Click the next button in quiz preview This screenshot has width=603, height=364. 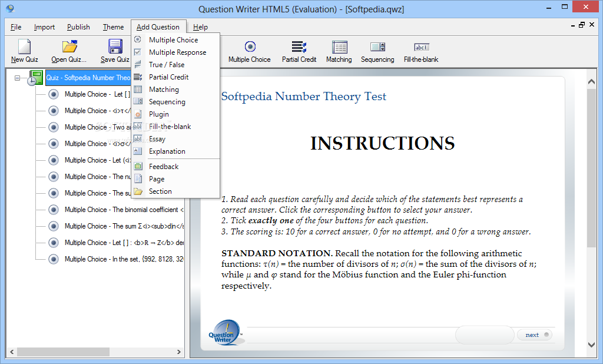pyautogui.click(x=535, y=335)
